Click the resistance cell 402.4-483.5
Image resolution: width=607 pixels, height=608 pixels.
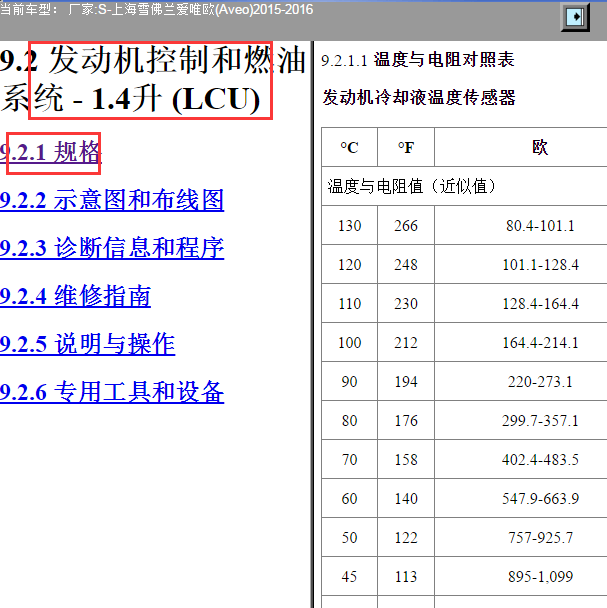point(521,460)
